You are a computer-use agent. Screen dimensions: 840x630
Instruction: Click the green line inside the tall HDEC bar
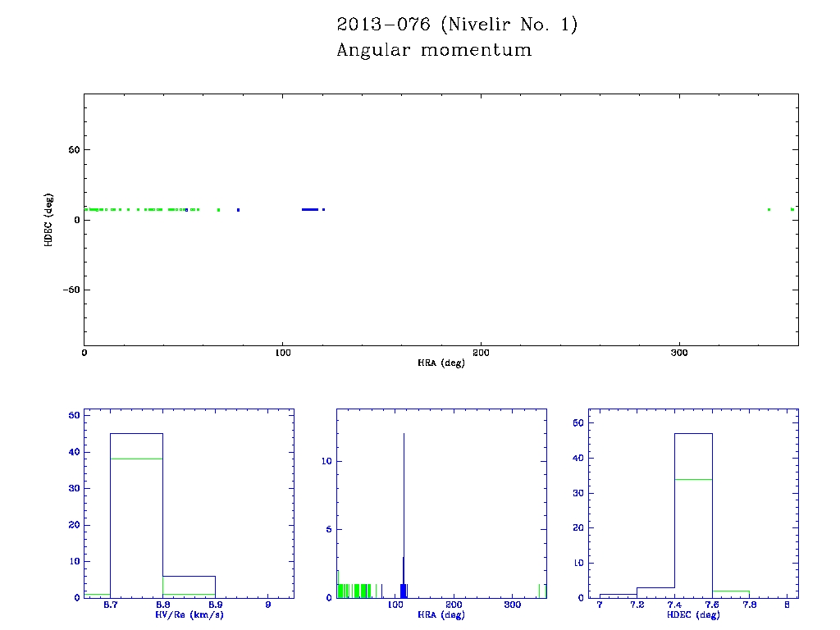pos(693,479)
